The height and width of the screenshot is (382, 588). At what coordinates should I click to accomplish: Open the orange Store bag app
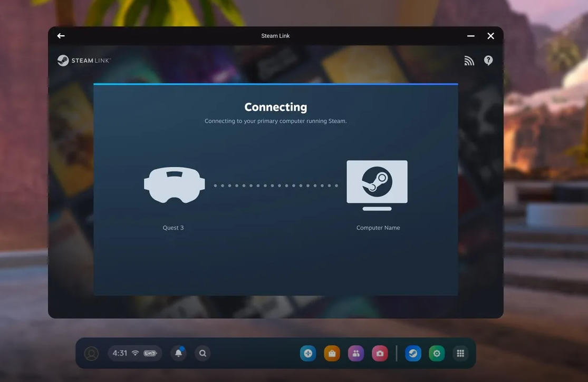point(332,353)
